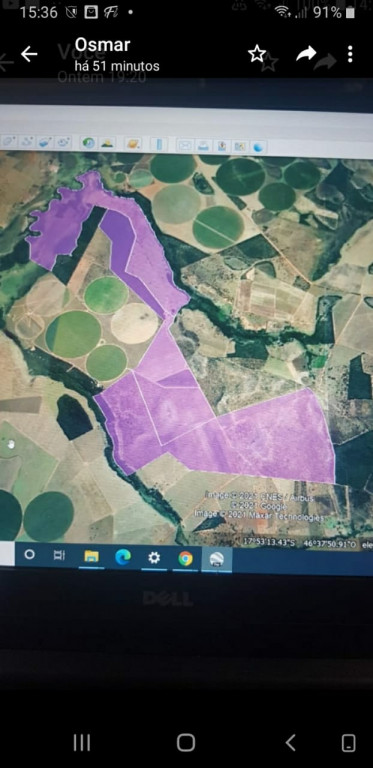
Task: Open the three-dot overflow menu
Action: [x=350, y=54]
